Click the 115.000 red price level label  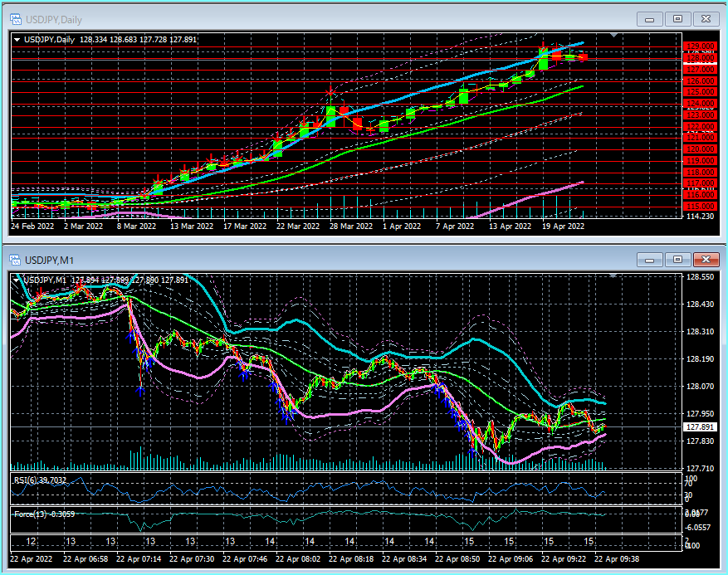click(x=701, y=206)
